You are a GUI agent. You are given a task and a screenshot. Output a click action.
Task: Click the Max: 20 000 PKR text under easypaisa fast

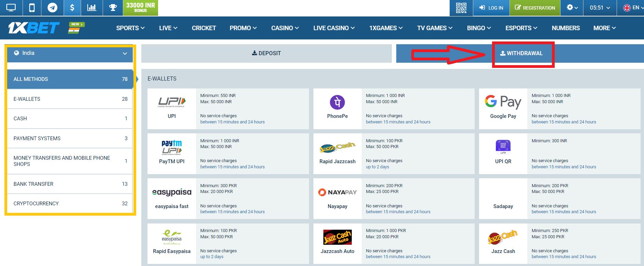point(217,192)
